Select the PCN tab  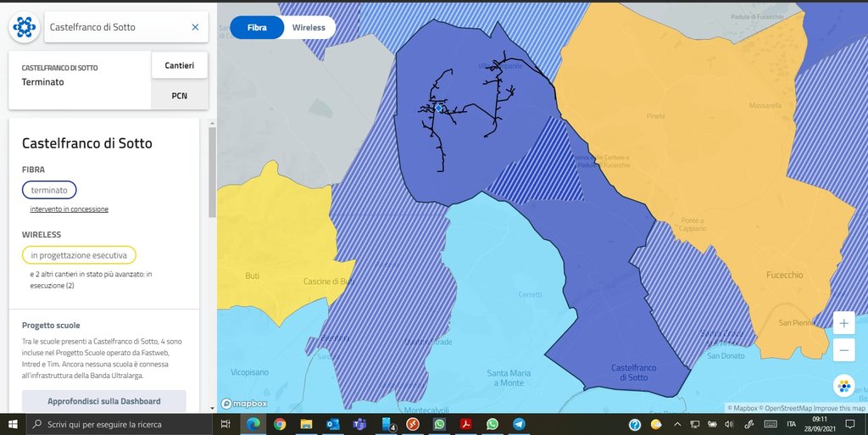click(x=180, y=95)
